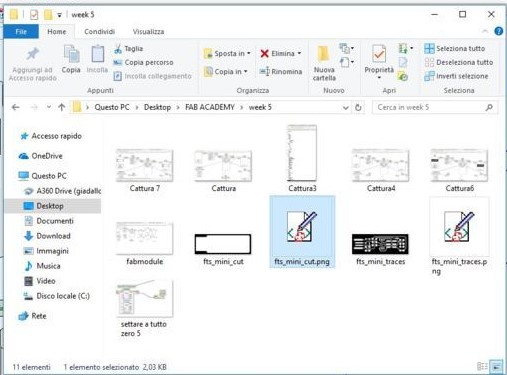Go up one folder level
Viewport: 507px width, 375px height.
click(61, 107)
